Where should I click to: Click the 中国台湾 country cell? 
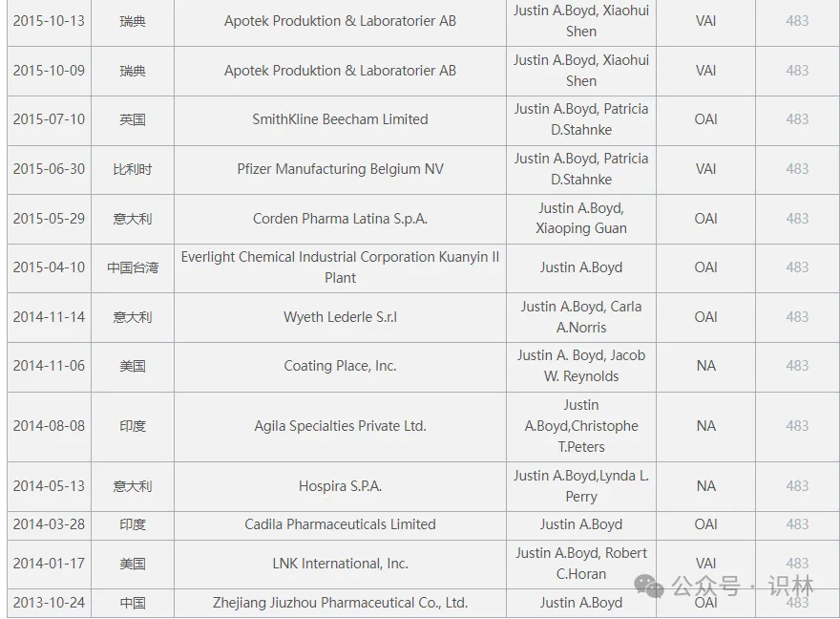coord(133,267)
